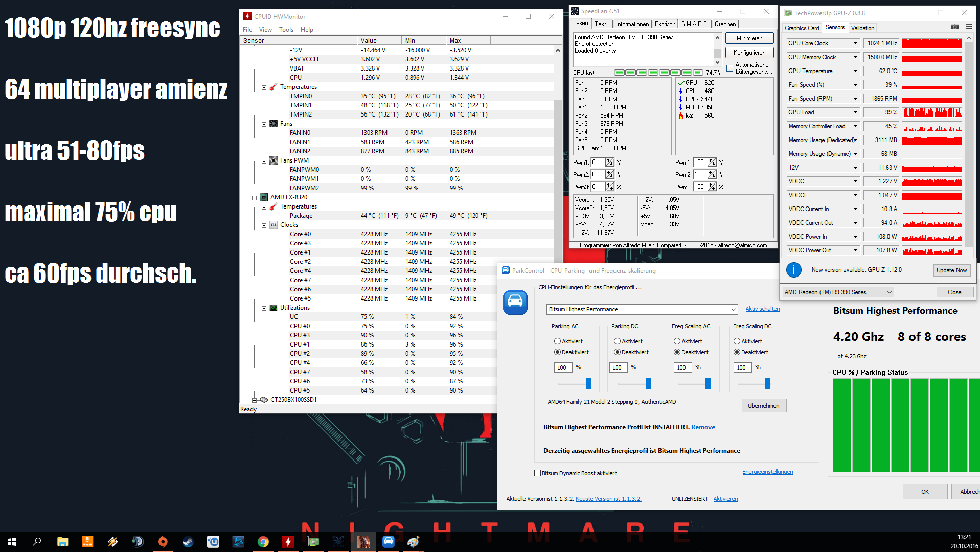Open the Fan Speed (RPM) sensor dropdown
The image size is (980, 552).
coord(855,99)
